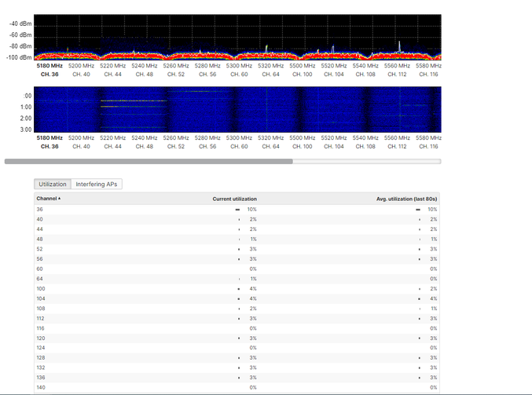
Task: Select the channel 100 table row
Action: coord(237,288)
